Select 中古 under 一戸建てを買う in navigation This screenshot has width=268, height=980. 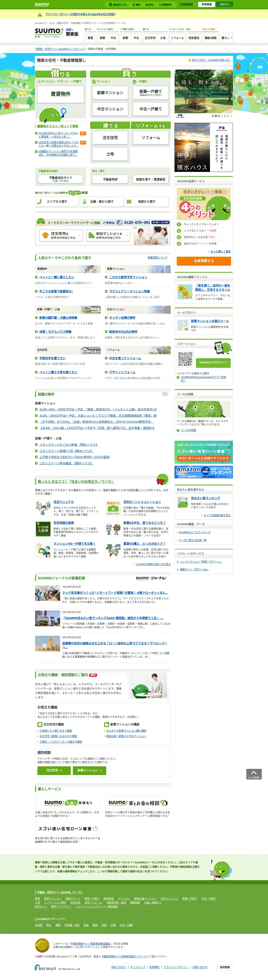136,38
